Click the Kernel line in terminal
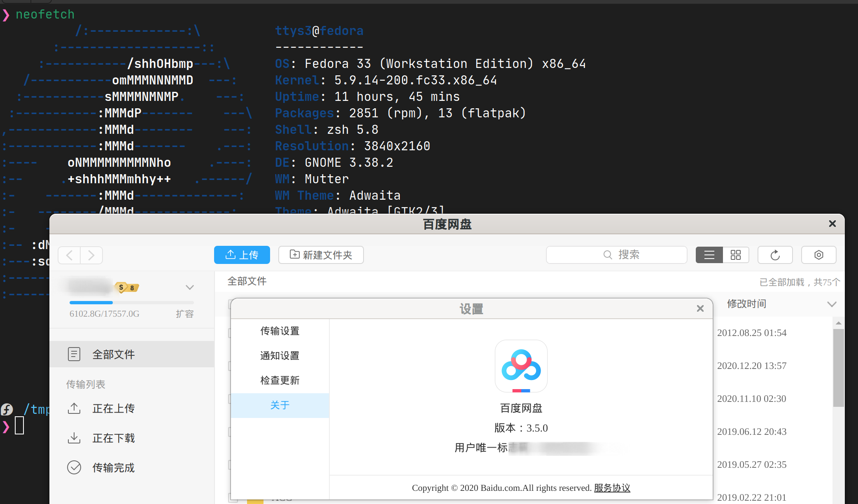The height and width of the screenshot is (504, 858). pos(386,80)
